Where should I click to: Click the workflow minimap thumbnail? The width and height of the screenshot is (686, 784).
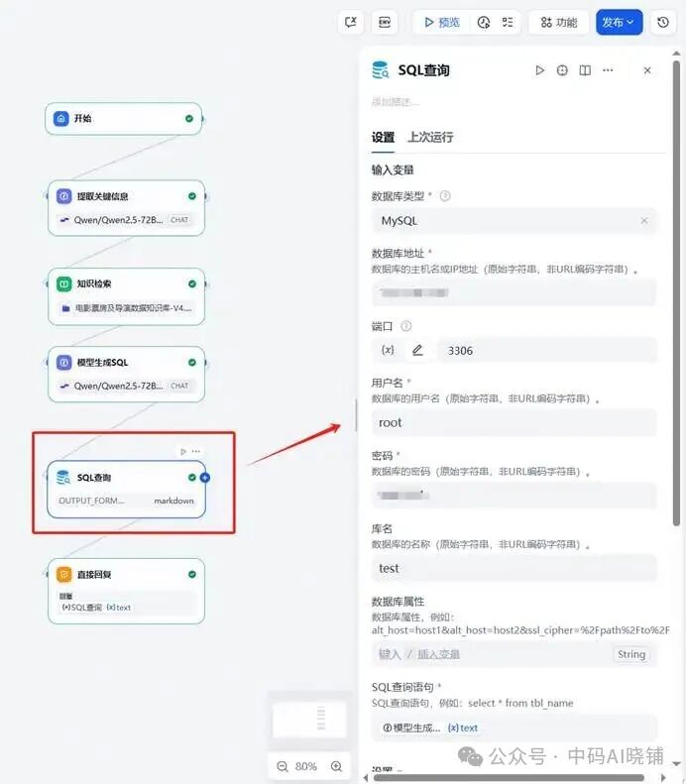[x=309, y=719]
